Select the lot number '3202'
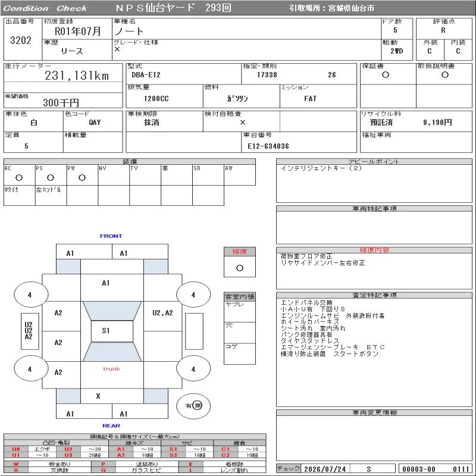476x476 pixels. pos(21,40)
